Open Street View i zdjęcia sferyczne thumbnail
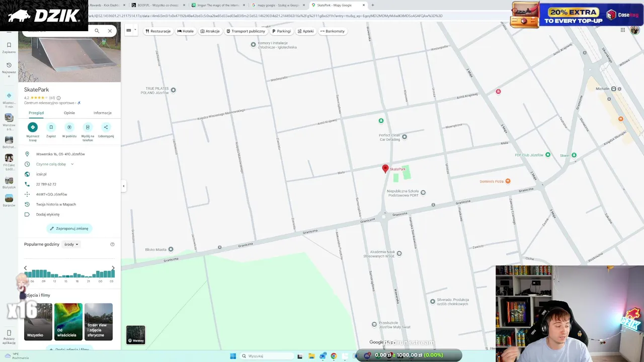Screen dimensions: 644x362 [x=99, y=322]
